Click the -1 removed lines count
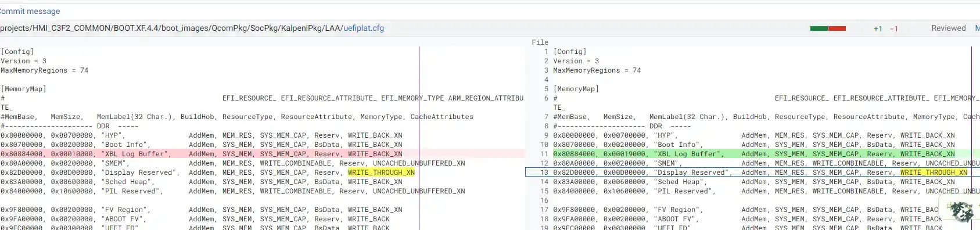The image size is (980, 230). pyautogui.click(x=894, y=28)
